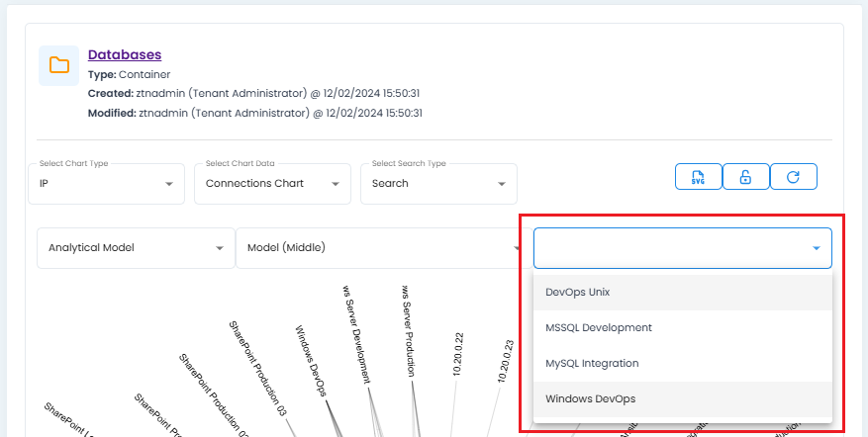Click the 10.20.0.23 chart node label
This screenshot has width=868, height=437.
pos(506,361)
